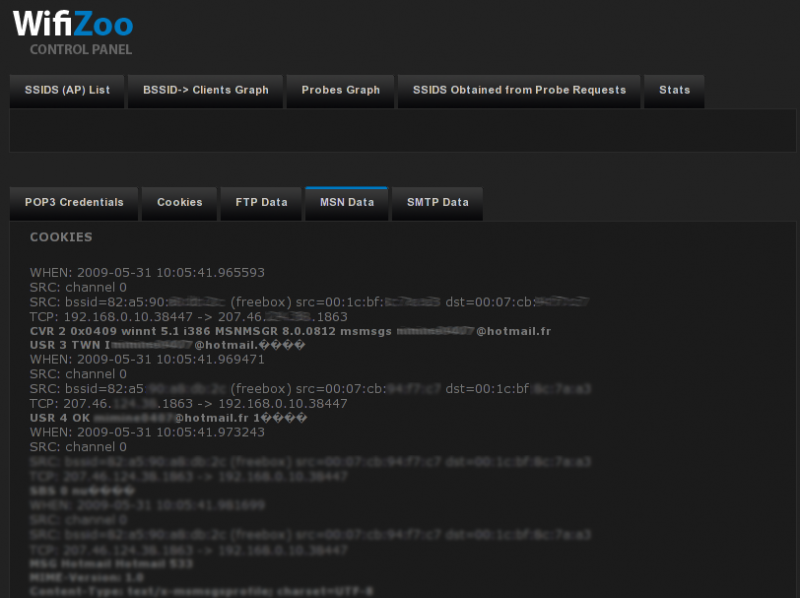Select SSIDS Obtained from Probe Requests tab
This screenshot has height=598, width=800.
pyautogui.click(x=519, y=90)
